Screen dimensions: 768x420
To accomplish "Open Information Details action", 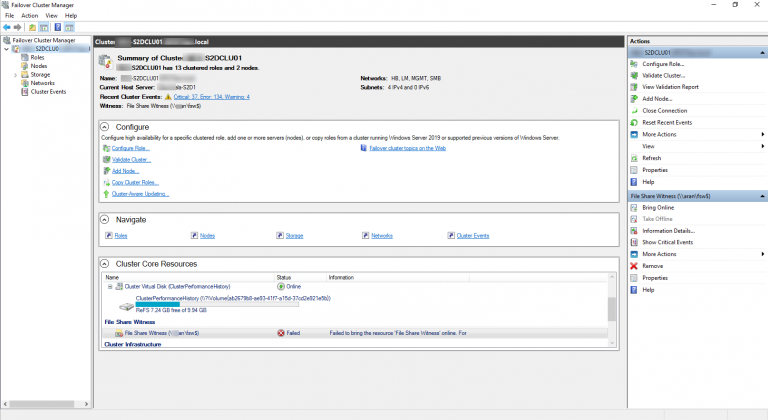I will 669,231.
